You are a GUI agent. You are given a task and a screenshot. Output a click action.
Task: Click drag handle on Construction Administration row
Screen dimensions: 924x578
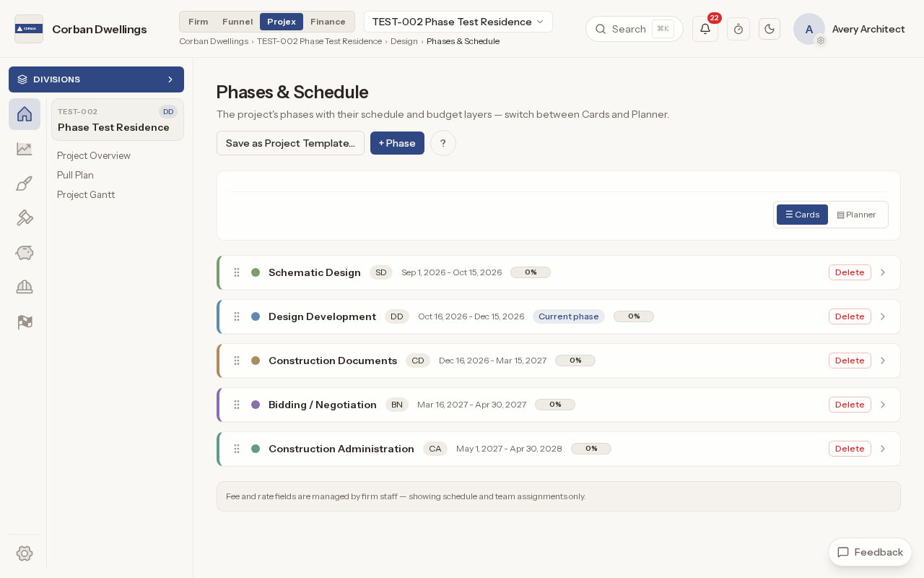237,449
